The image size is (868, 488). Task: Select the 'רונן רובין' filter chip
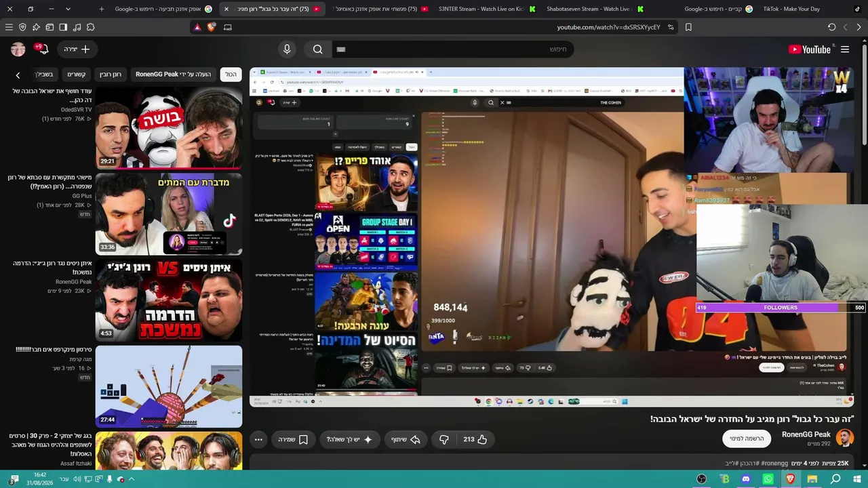click(x=110, y=75)
